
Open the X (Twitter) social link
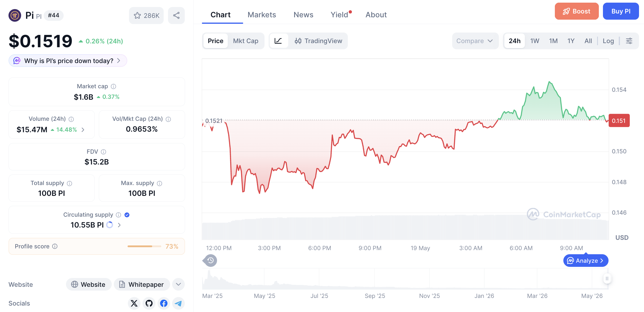click(x=134, y=303)
